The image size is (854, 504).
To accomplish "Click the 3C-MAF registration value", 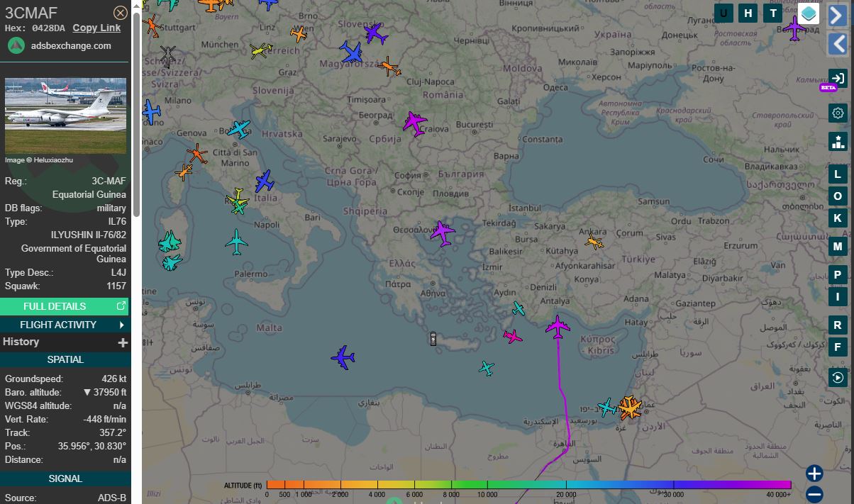I will pos(109,181).
